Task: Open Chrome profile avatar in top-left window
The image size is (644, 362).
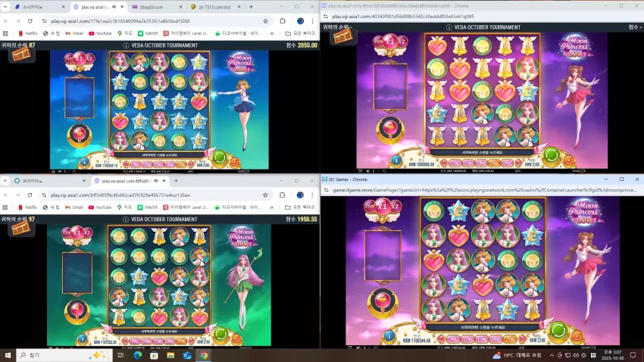Action: [x=300, y=21]
